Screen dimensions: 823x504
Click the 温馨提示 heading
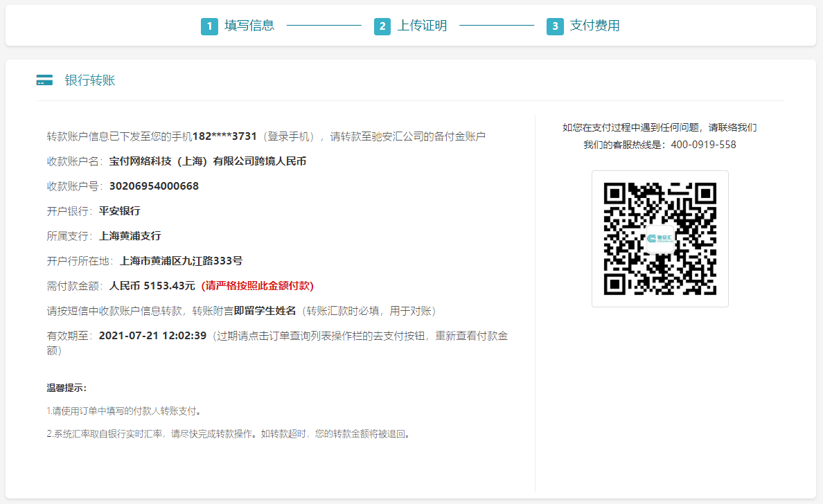point(66,388)
